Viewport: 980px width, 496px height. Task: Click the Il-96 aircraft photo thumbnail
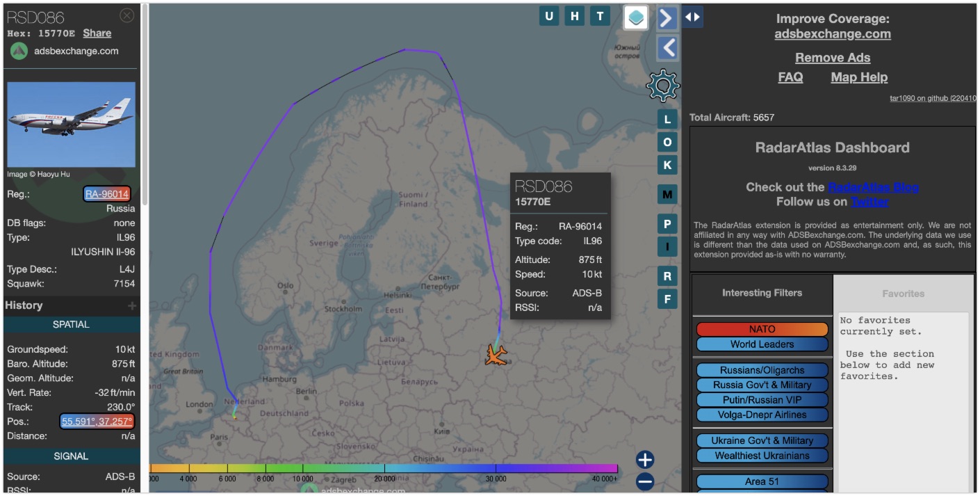(x=71, y=125)
